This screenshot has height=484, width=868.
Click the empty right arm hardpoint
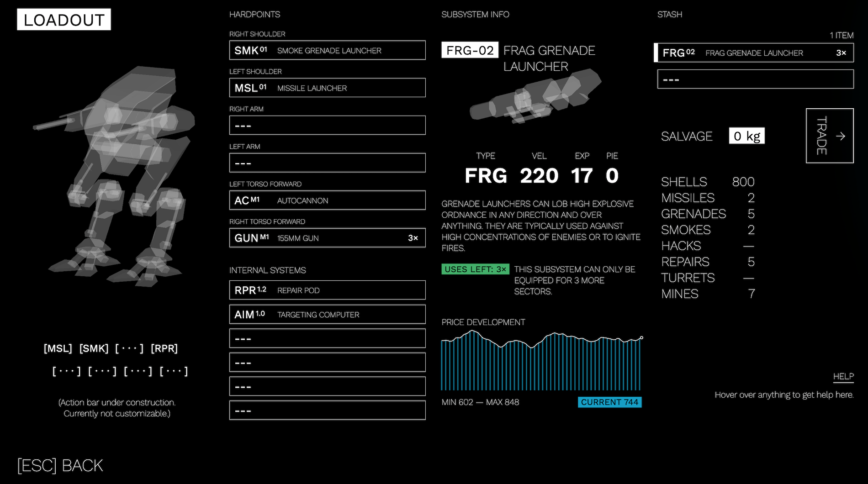[x=327, y=125]
